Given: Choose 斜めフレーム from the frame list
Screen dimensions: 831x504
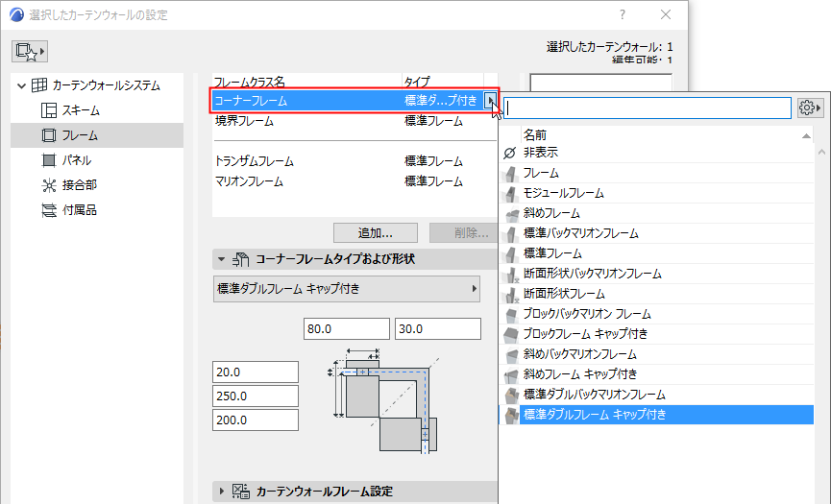Looking at the screenshot, I should 656,213.
